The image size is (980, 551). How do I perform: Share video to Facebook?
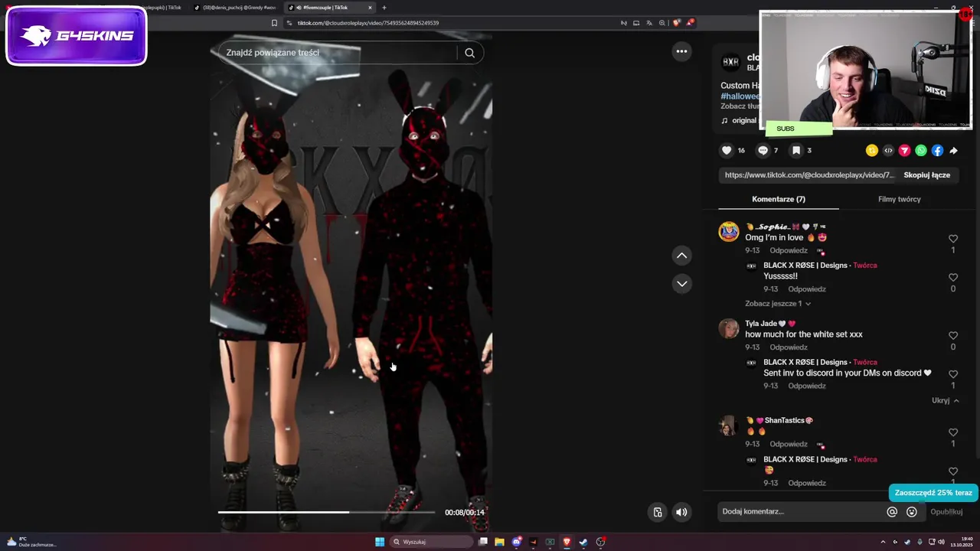coord(937,151)
